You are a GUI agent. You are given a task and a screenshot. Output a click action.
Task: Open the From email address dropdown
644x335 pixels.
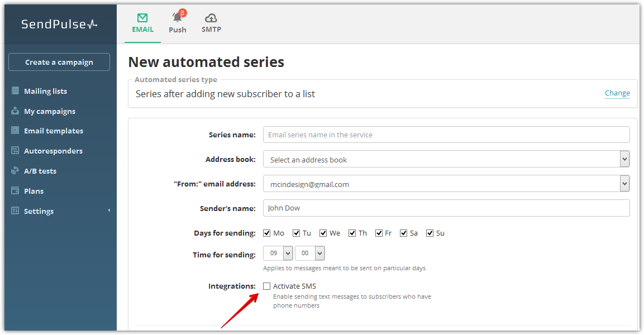point(446,184)
